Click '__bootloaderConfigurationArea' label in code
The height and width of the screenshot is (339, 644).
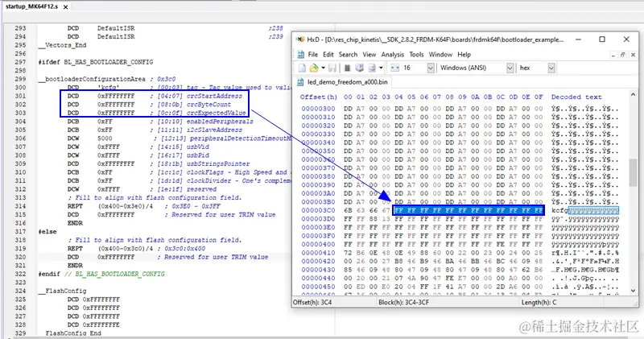pyautogui.click(x=92, y=79)
